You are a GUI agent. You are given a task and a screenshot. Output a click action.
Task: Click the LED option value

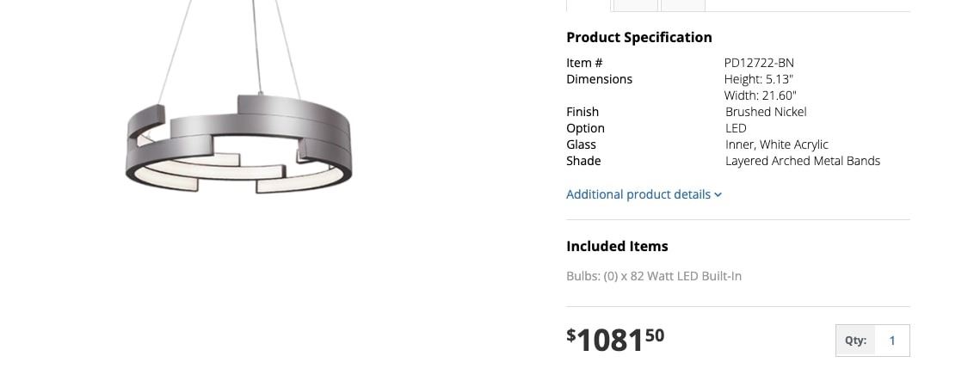736,128
